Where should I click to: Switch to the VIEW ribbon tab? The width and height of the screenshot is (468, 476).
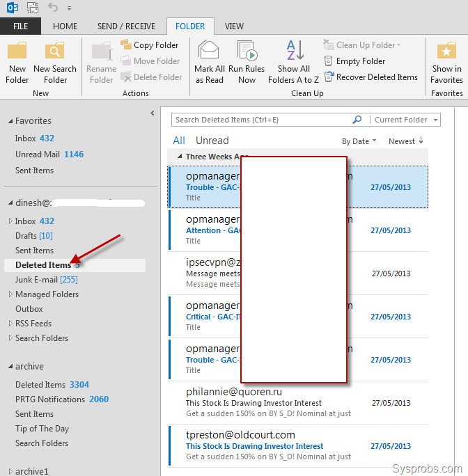[x=234, y=26]
